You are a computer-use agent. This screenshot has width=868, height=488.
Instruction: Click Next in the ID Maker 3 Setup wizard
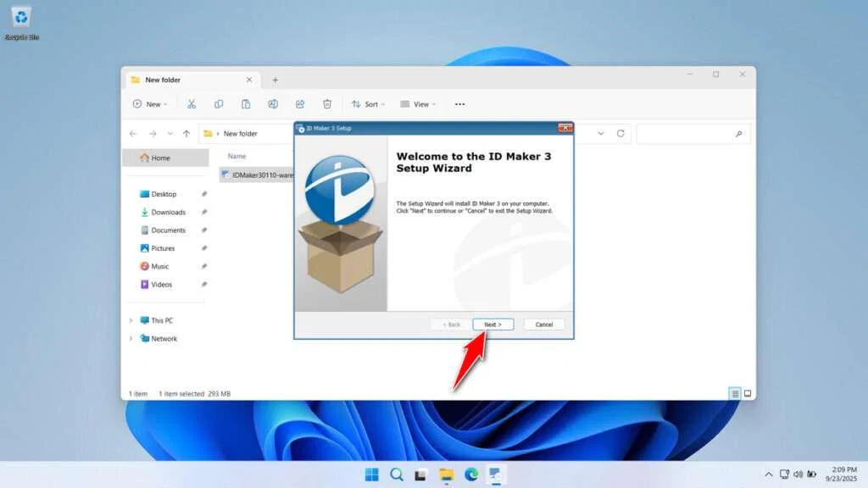[x=492, y=324]
